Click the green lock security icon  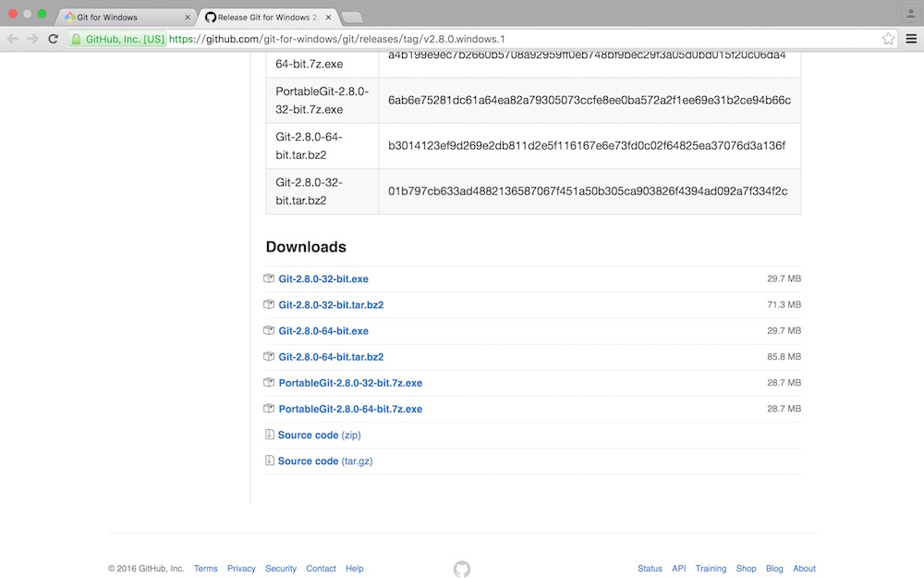(76, 39)
